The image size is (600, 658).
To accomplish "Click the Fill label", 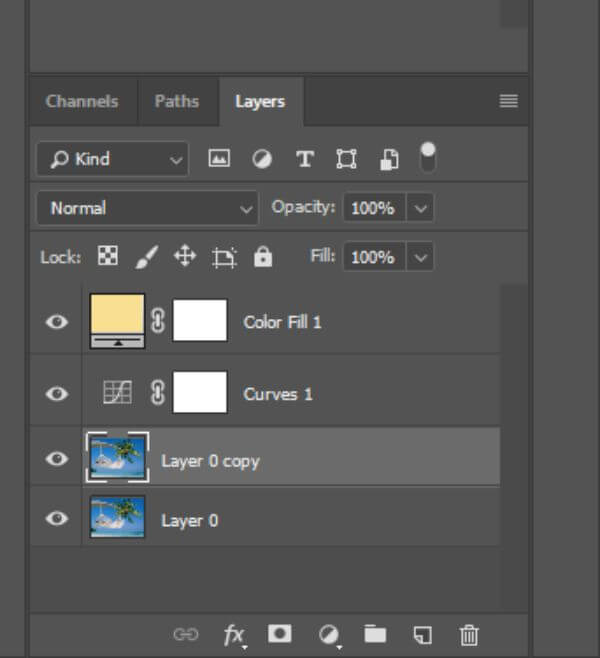I will click(323, 256).
